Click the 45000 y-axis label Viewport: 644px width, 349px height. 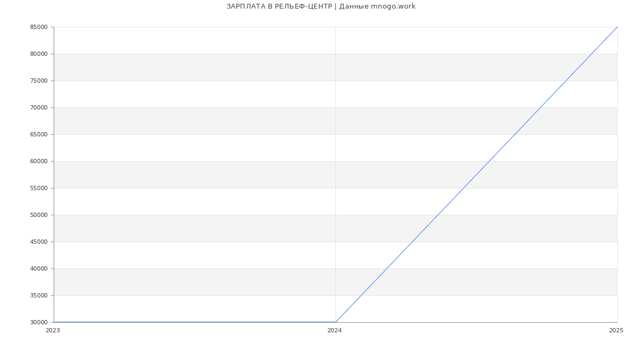39,242
